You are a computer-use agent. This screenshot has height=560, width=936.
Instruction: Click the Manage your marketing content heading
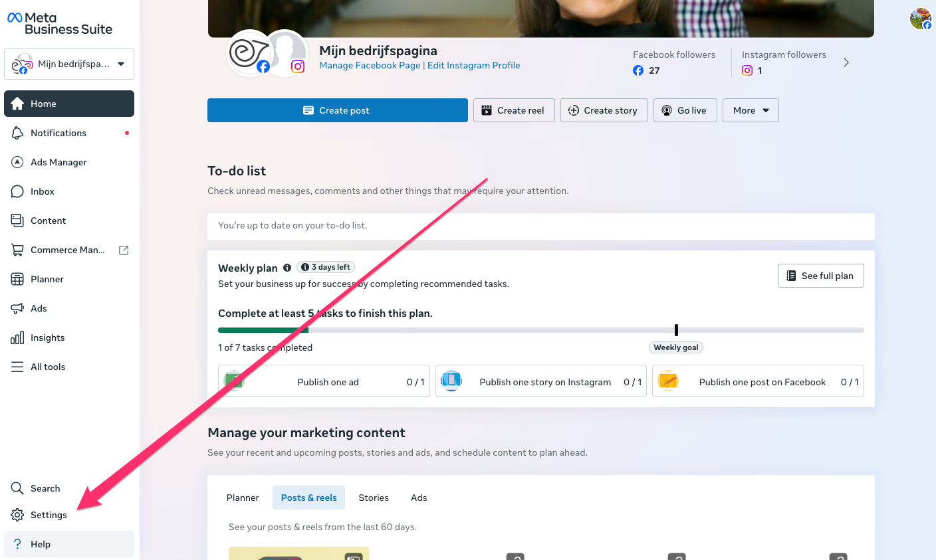[306, 432]
